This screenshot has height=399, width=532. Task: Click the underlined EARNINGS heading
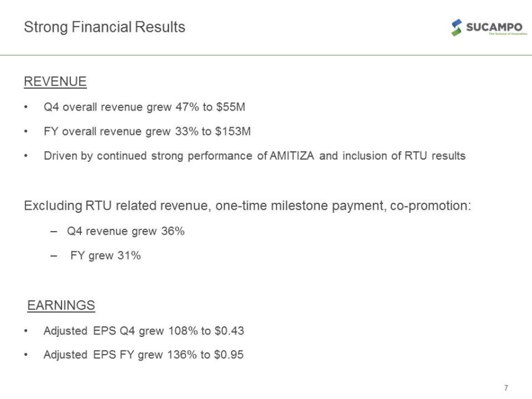pyautogui.click(x=61, y=305)
